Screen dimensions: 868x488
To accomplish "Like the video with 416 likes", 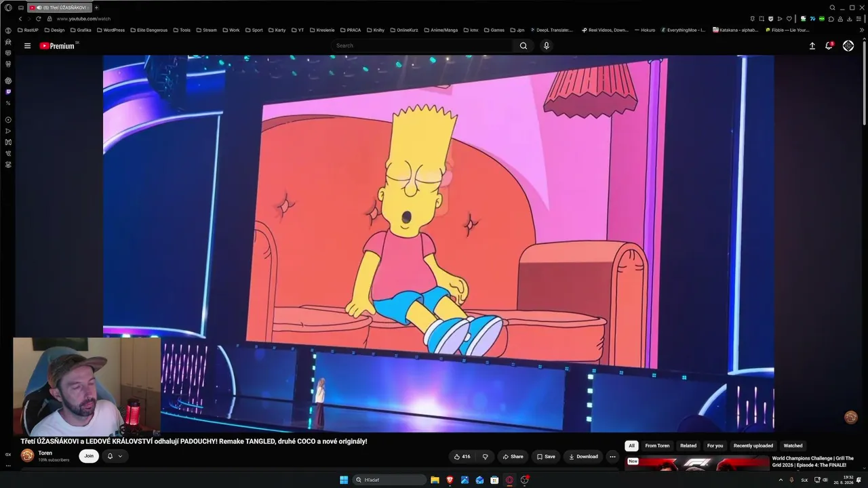I will (462, 457).
